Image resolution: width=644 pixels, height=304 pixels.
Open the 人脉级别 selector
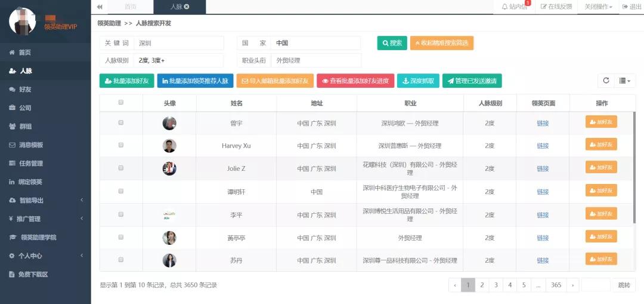point(179,60)
